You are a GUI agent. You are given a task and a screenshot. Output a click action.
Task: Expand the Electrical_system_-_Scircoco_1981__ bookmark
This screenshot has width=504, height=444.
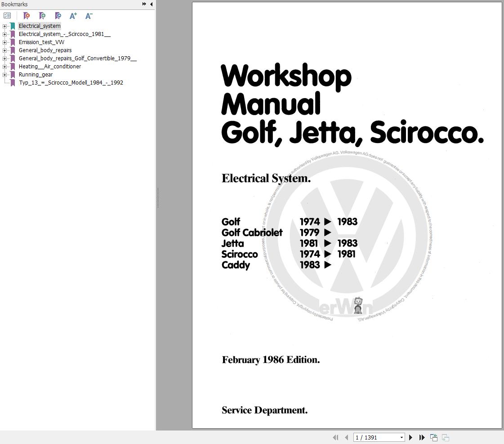pos(4,34)
